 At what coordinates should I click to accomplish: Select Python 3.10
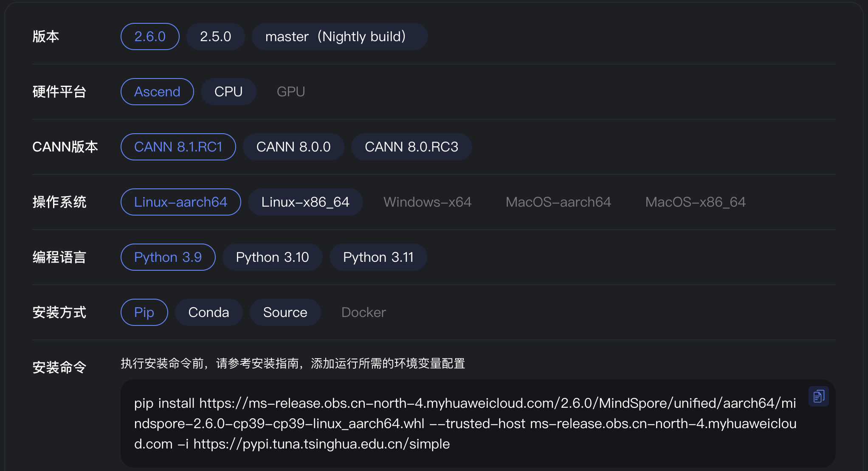(x=272, y=257)
